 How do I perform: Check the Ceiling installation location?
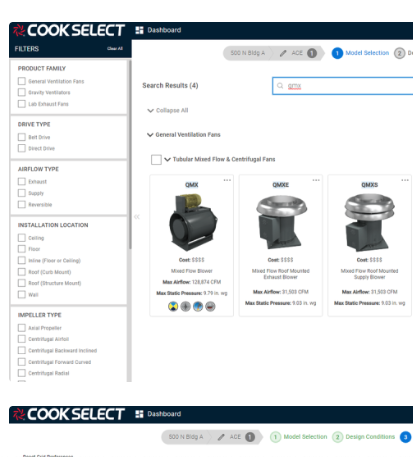coord(22,238)
